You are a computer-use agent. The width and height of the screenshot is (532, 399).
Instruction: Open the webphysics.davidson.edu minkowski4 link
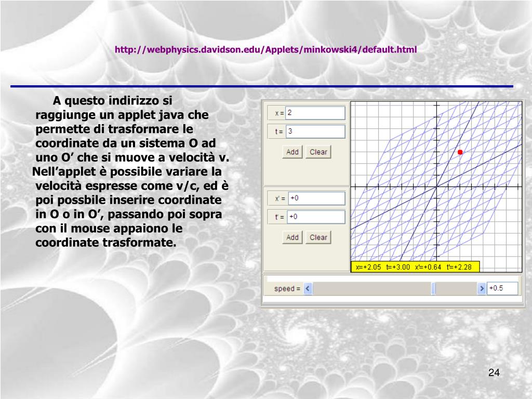click(265, 49)
